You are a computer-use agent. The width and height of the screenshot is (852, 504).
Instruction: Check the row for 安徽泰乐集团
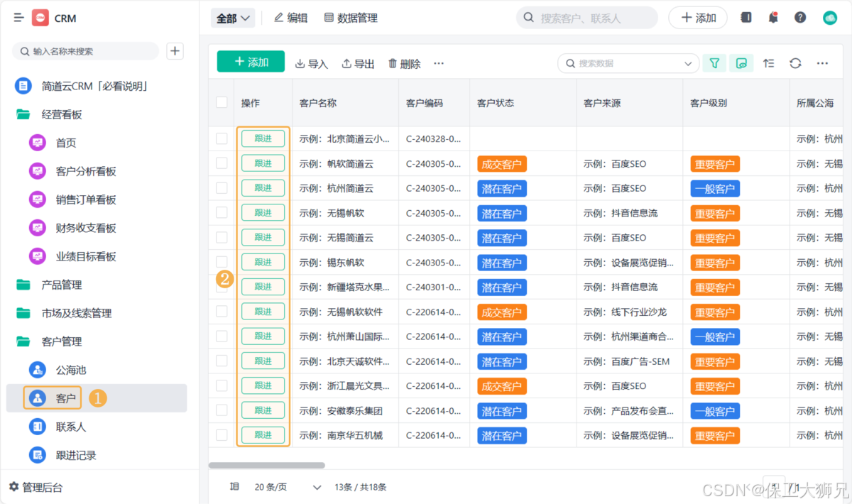tap(222, 410)
